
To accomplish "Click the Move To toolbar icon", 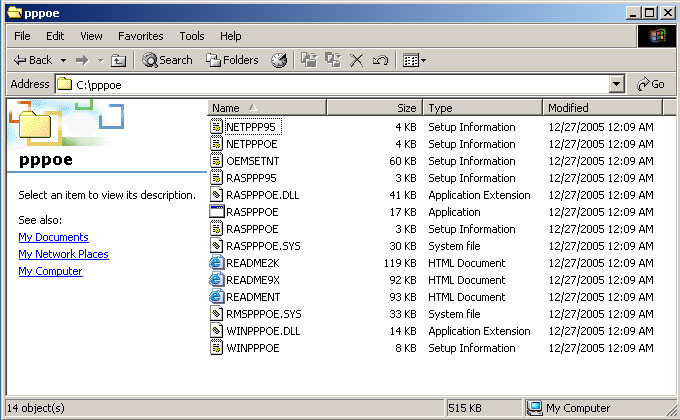I will [309, 60].
